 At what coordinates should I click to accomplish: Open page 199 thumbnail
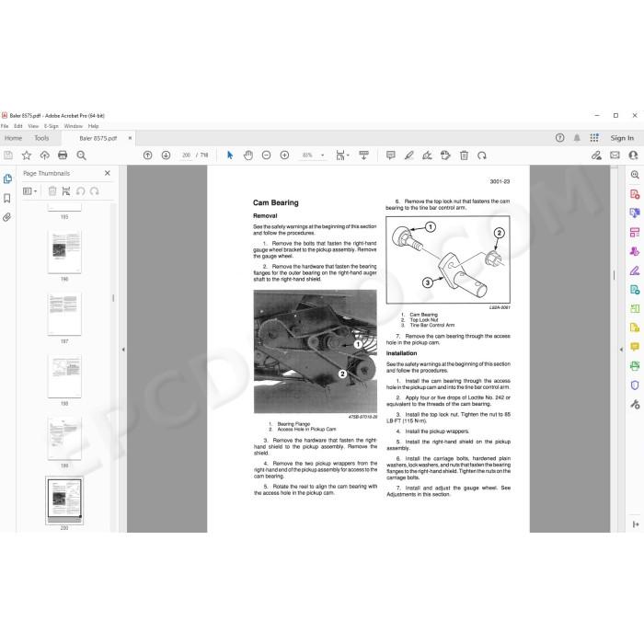tap(64, 438)
